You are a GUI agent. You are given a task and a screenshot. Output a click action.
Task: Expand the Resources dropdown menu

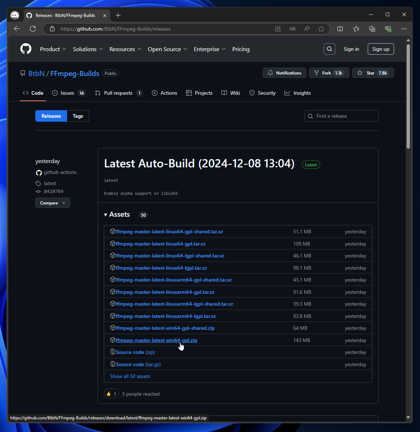[125, 49]
